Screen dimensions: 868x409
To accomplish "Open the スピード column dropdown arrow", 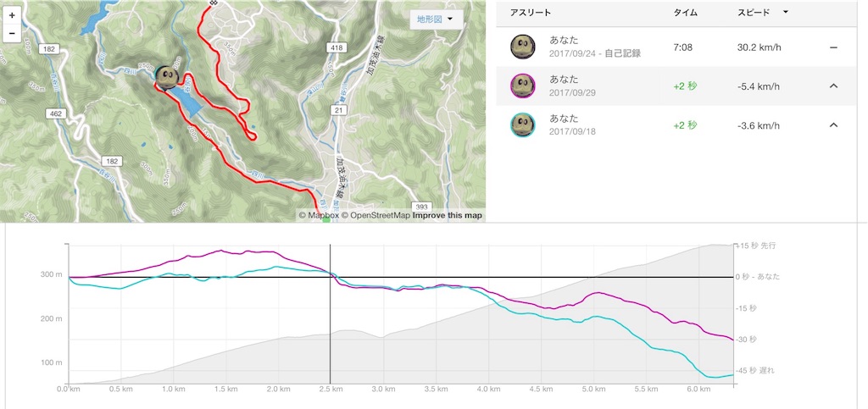I will (x=786, y=13).
